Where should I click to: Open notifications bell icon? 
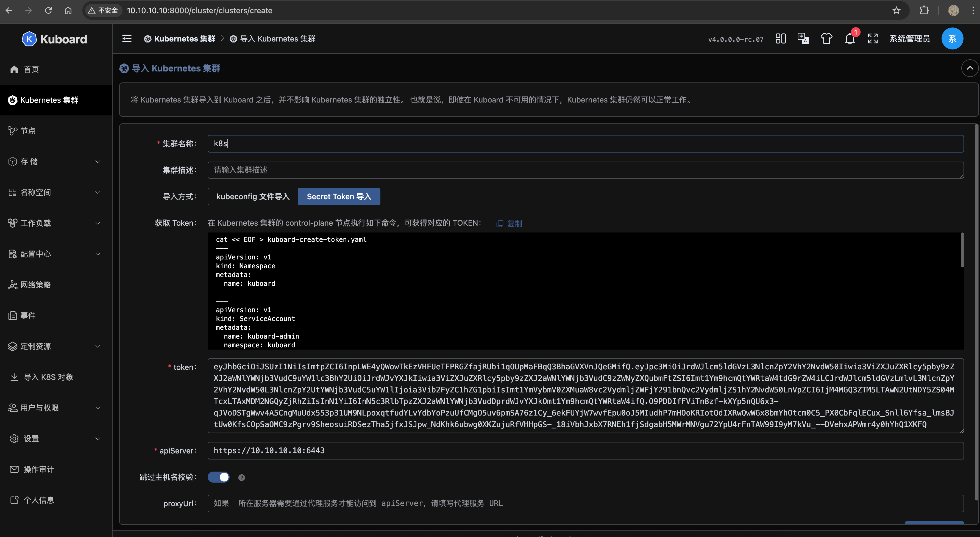tap(850, 39)
